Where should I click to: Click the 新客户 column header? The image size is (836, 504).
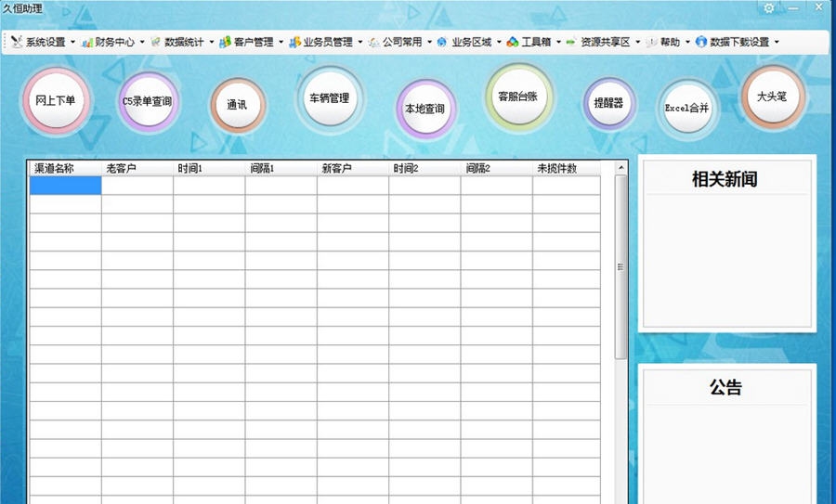point(352,168)
